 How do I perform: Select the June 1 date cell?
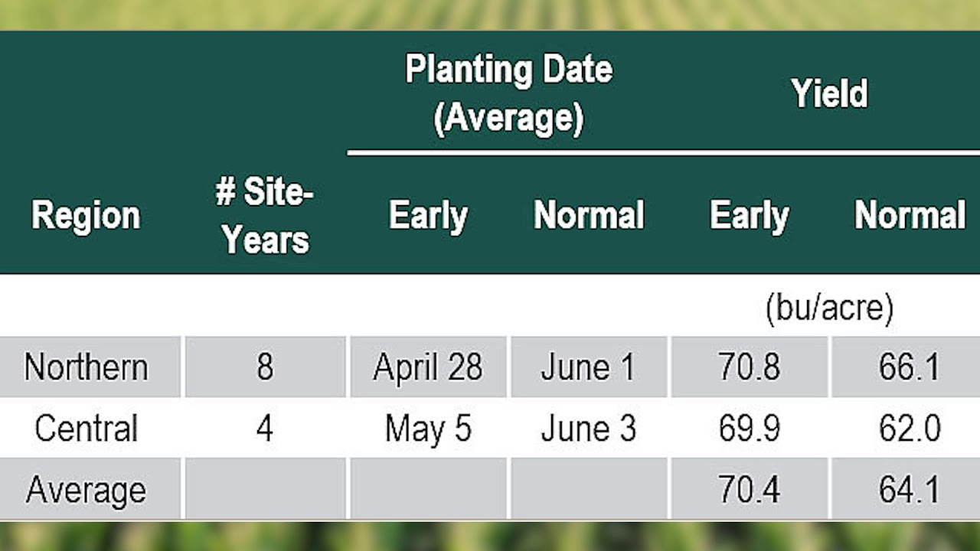588,367
